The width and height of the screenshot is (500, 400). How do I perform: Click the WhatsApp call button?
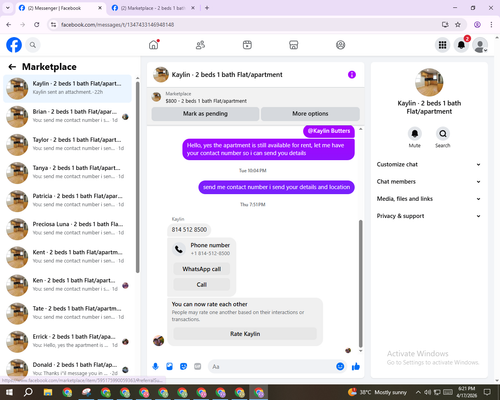(202, 269)
